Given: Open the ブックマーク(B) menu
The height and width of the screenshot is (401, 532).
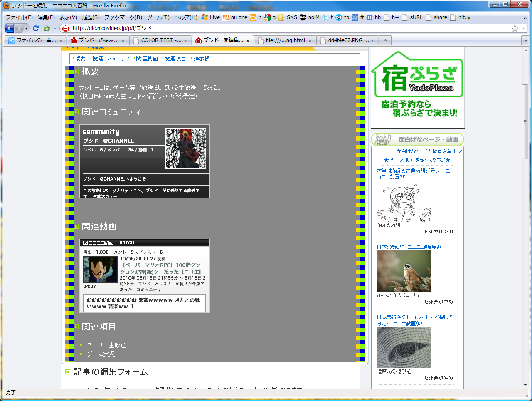Looking at the screenshot, I should click(123, 17).
